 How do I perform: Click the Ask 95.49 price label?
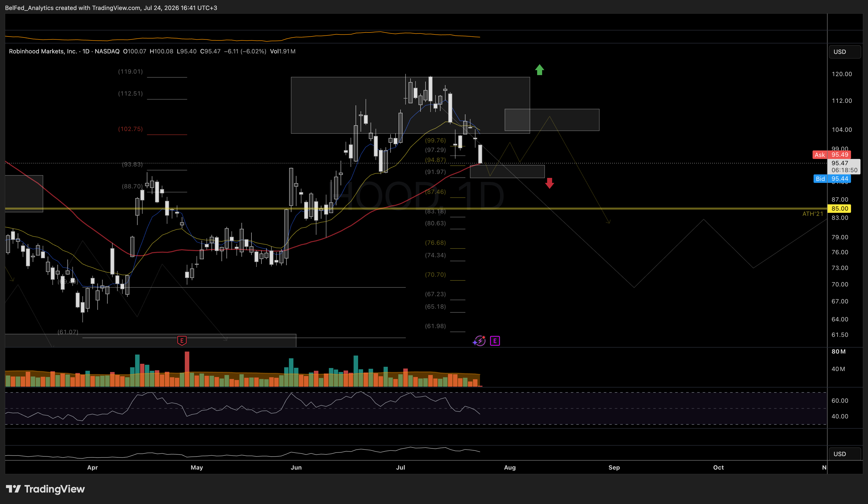[x=832, y=155]
